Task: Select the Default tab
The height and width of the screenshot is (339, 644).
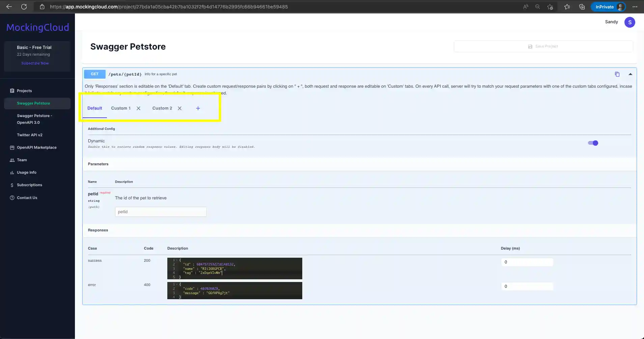Action: 94,108
